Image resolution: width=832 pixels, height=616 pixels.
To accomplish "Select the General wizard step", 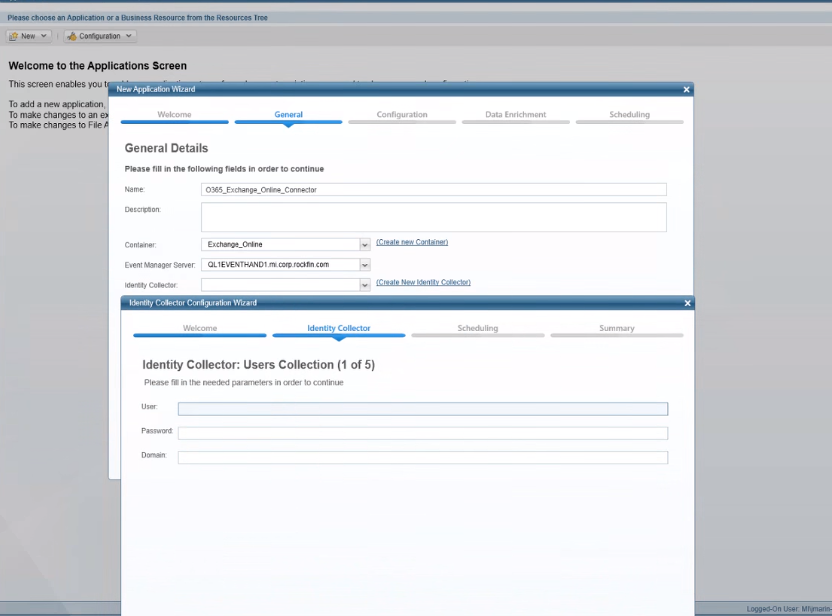I will click(x=288, y=115).
